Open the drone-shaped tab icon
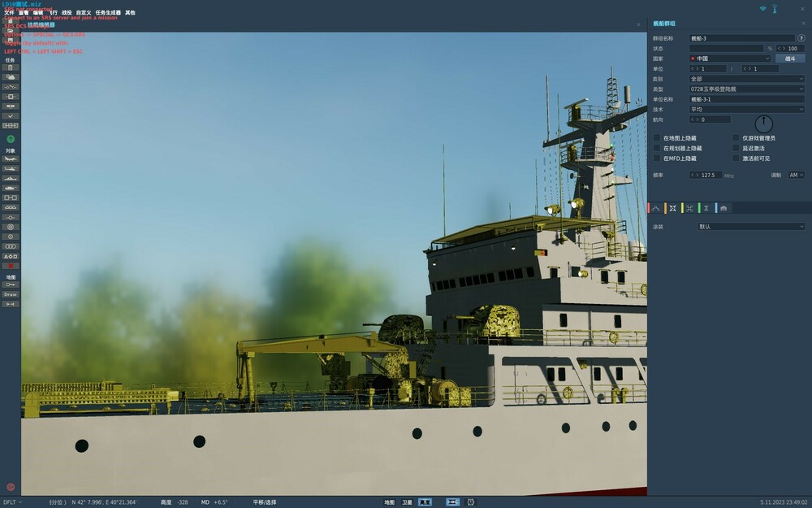The image size is (812, 508). point(689,208)
